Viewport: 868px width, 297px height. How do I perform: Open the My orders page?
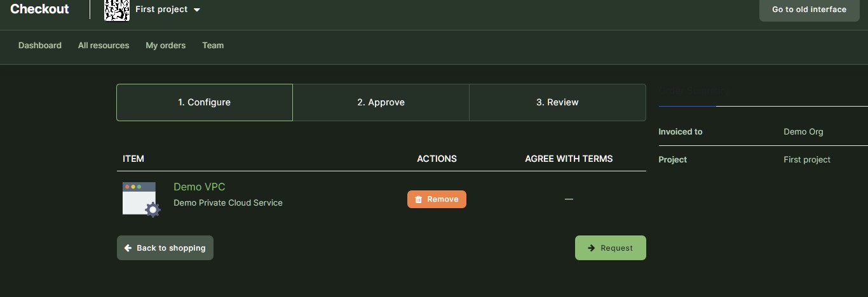[x=166, y=46]
